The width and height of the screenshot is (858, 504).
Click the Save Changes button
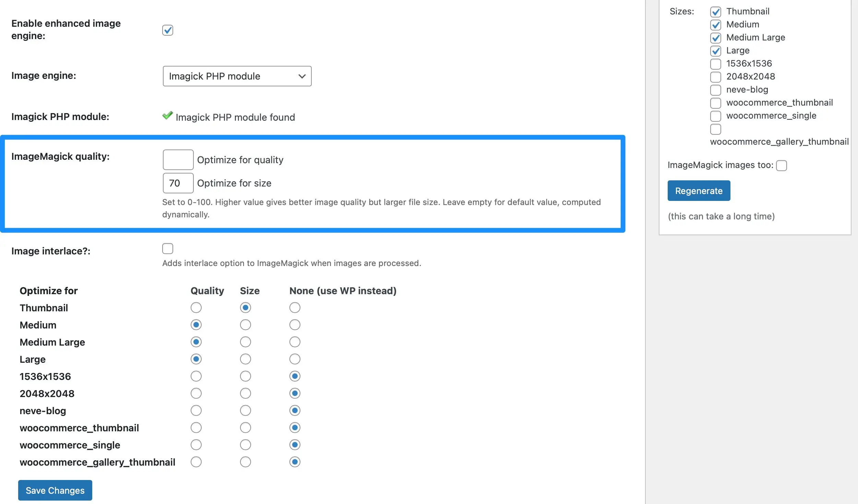[55, 490]
